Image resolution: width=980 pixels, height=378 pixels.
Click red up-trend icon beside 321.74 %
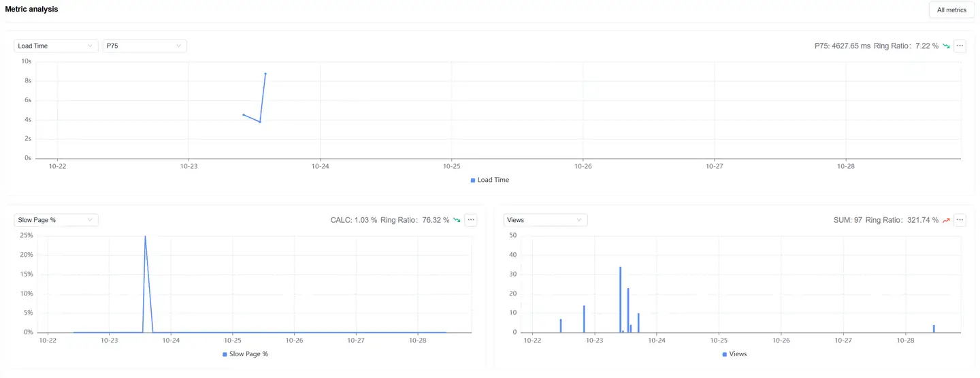(x=946, y=220)
